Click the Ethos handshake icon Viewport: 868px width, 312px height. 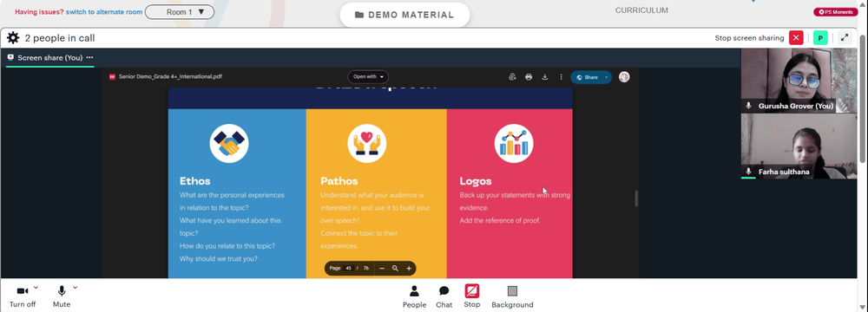click(x=229, y=143)
